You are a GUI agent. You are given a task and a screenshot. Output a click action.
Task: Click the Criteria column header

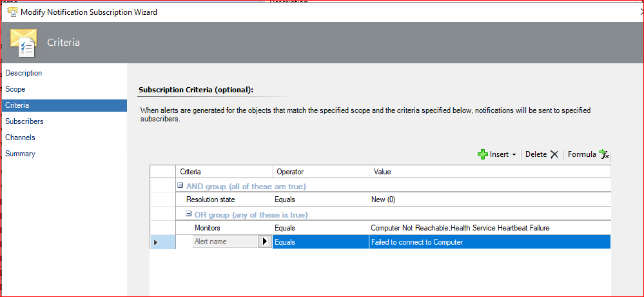(x=224, y=172)
